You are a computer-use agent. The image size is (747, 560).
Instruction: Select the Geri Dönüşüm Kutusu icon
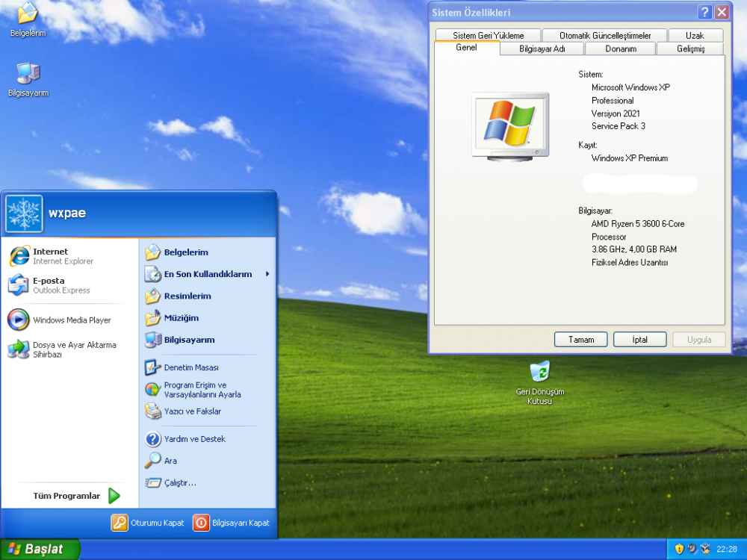click(540, 371)
